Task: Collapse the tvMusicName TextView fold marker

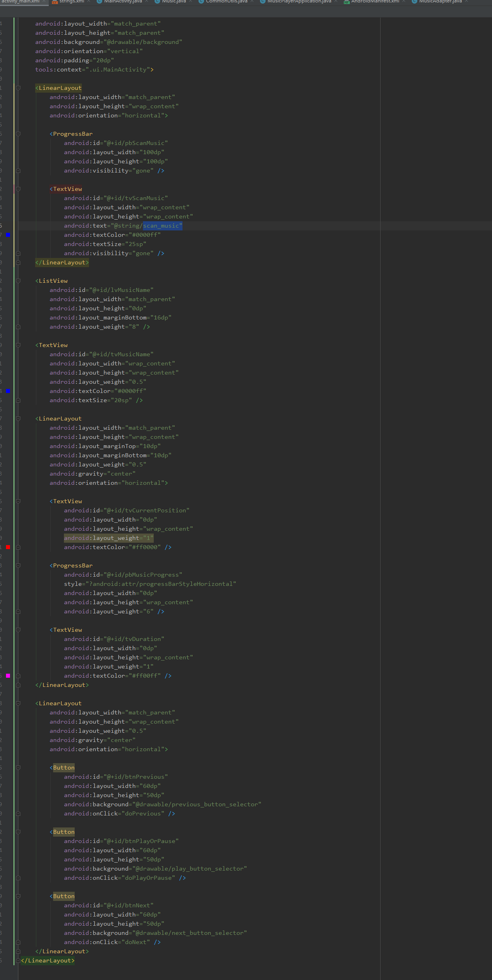Action: (18, 345)
